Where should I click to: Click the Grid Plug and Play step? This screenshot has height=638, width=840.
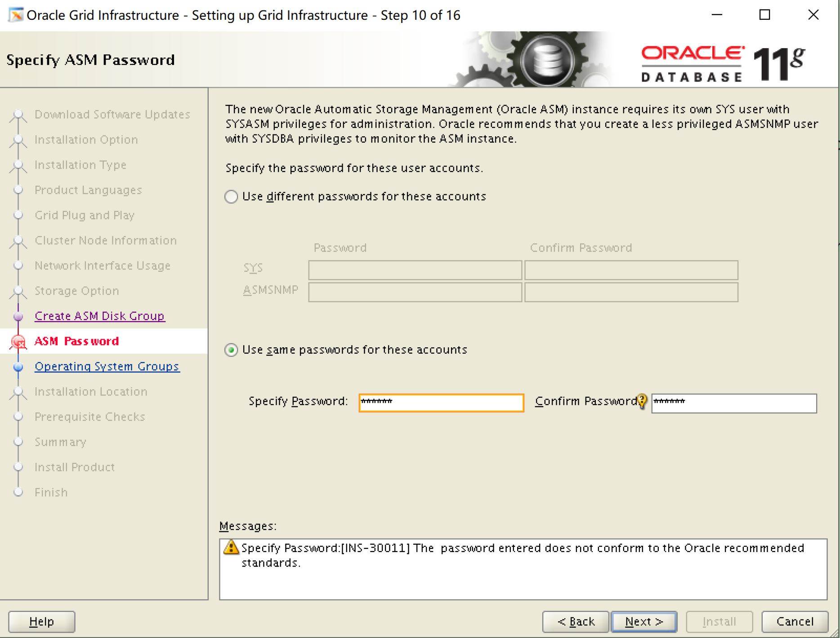(85, 215)
